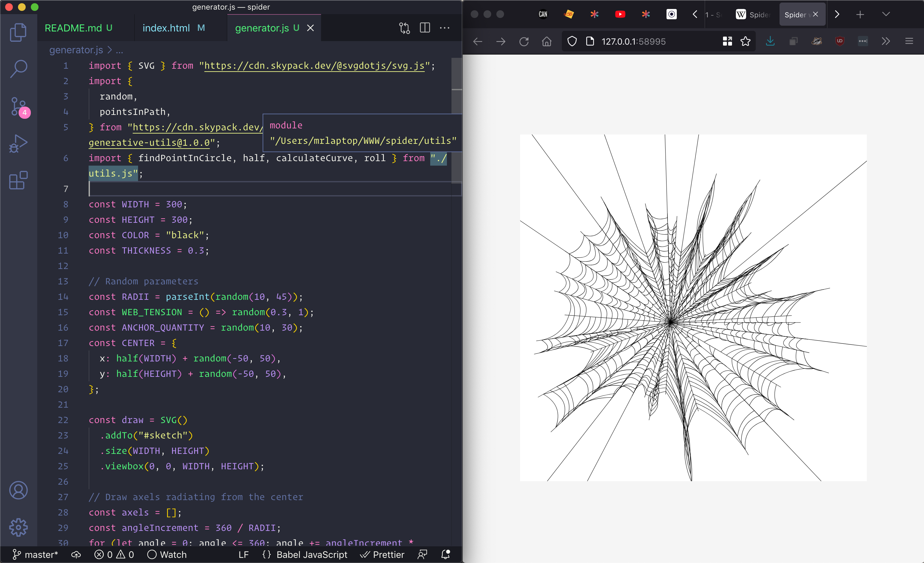Open the list all tabs dropdown
Viewport: 924px width, 563px height.
886,14
